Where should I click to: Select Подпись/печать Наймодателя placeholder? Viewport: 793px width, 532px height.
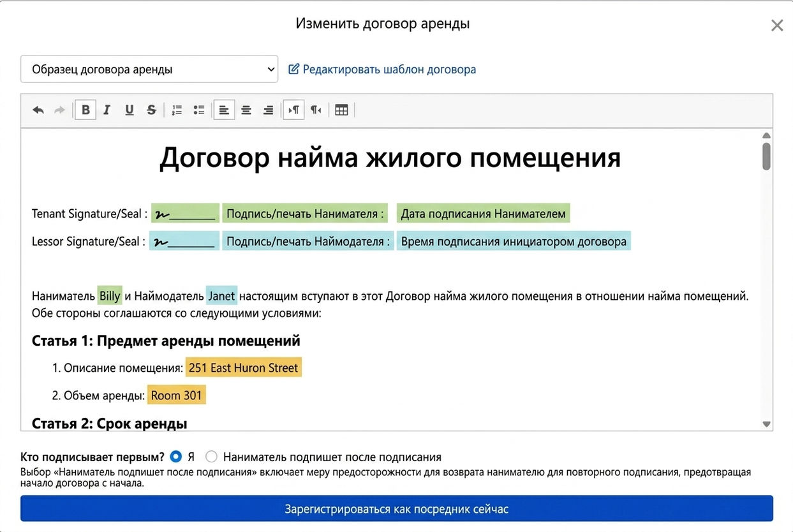[308, 241]
